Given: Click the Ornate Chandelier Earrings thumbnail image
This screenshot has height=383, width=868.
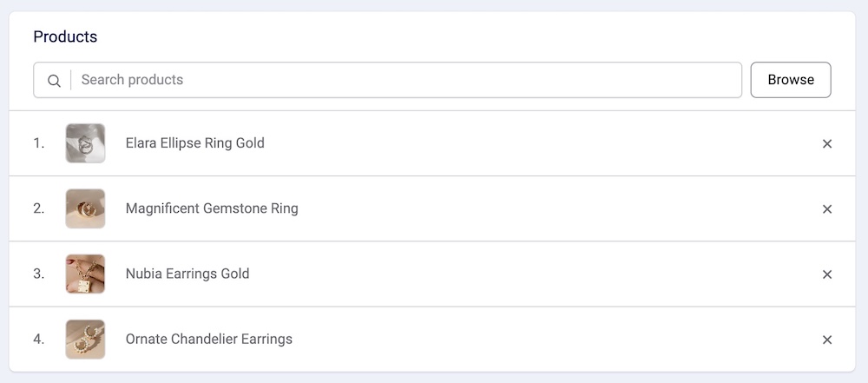Looking at the screenshot, I should (85, 339).
